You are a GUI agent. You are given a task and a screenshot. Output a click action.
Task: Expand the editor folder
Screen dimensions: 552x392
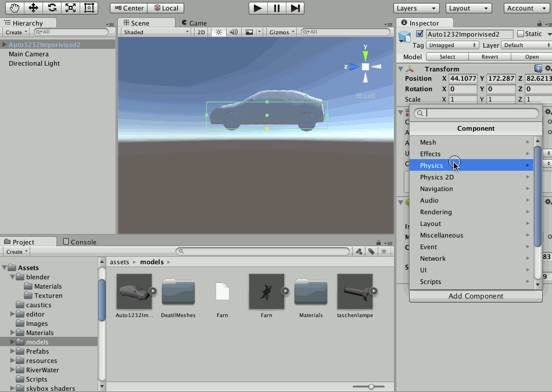point(13,314)
